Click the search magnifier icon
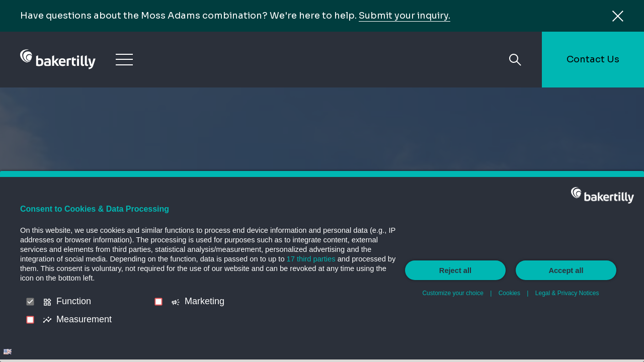The image size is (644, 362). click(x=515, y=60)
